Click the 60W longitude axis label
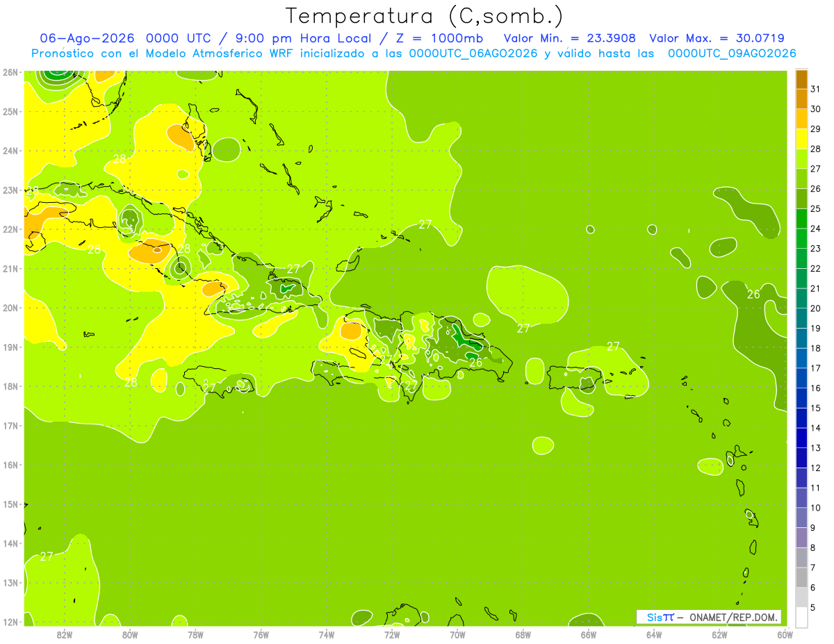 (785, 634)
